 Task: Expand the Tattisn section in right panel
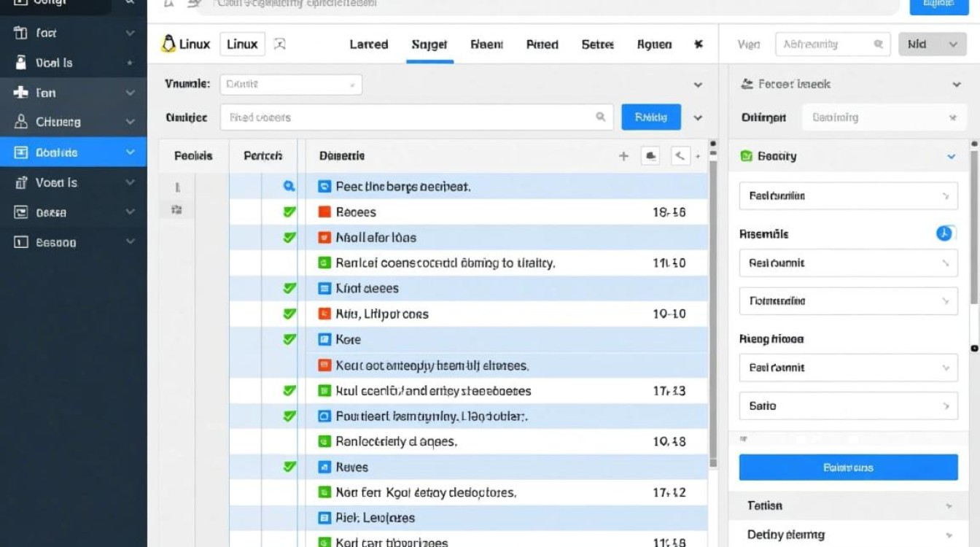tap(948, 505)
